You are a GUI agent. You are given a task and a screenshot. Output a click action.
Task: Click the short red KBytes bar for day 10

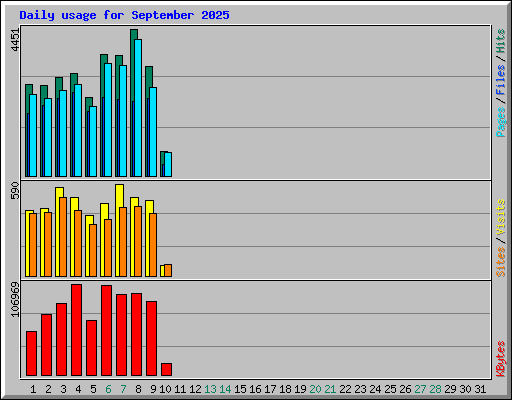click(x=166, y=369)
